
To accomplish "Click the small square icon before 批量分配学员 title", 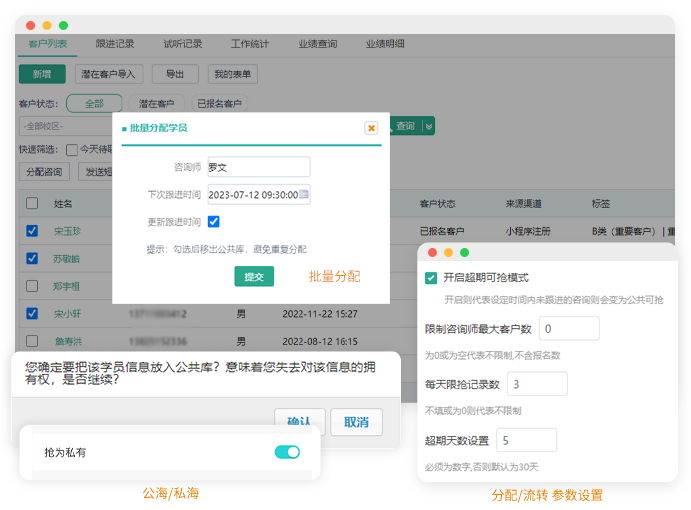I will tap(124, 129).
